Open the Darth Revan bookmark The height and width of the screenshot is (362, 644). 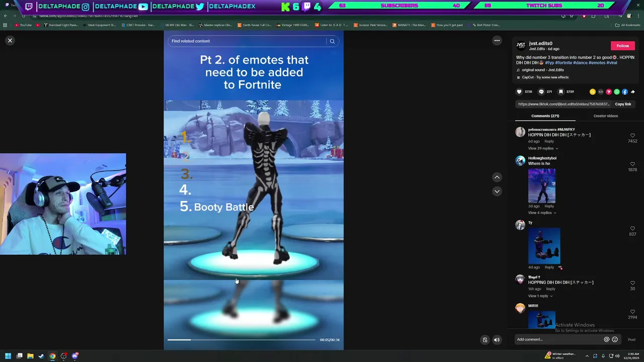[255, 25]
